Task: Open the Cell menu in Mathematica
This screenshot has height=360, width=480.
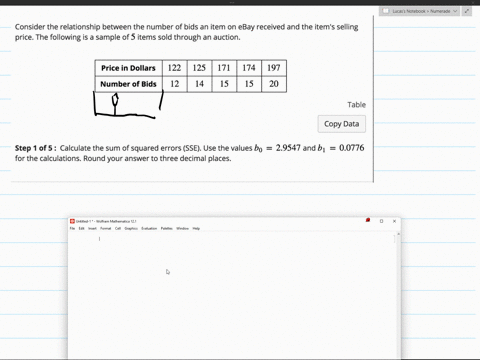Action: tap(118, 228)
